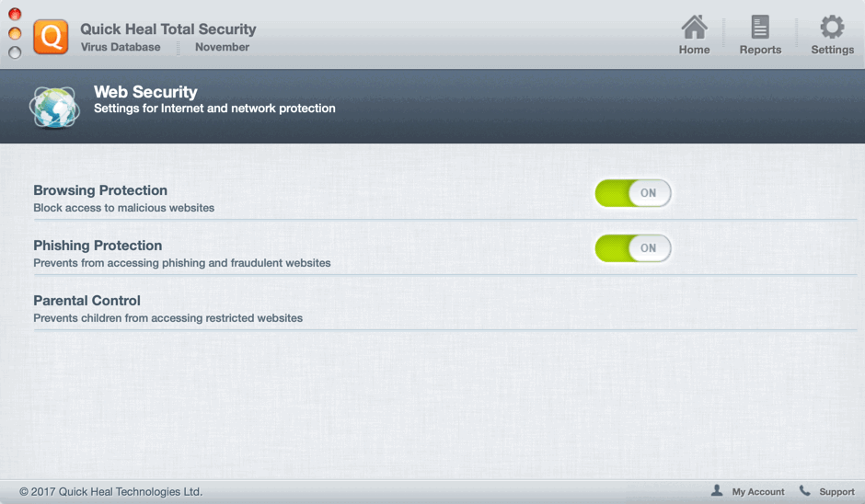Viewport: 865px width, 504px height.
Task: Turn off the Browsing Protection switch
Action: tap(633, 193)
